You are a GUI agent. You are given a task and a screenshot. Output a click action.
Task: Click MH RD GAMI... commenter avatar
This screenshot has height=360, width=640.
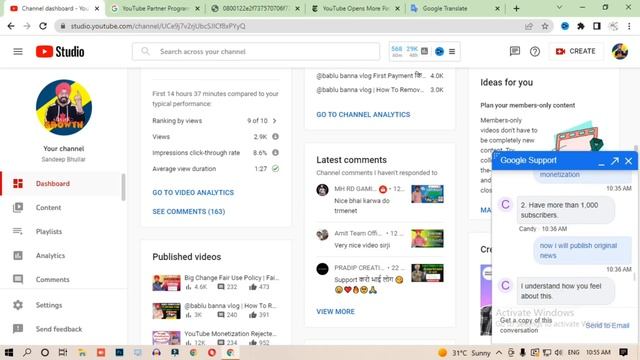click(322, 190)
